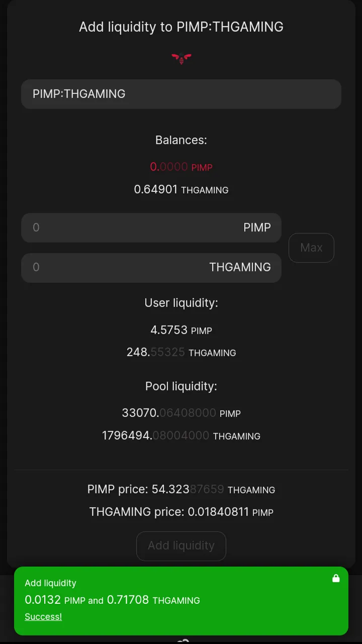Click the lock icon on the notification
The width and height of the screenshot is (362, 644).
coord(336,579)
